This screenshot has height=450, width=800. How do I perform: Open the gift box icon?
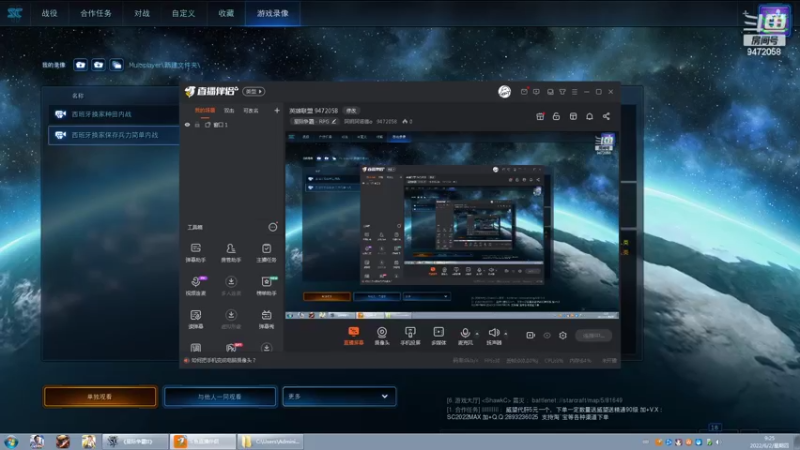[x=540, y=116]
